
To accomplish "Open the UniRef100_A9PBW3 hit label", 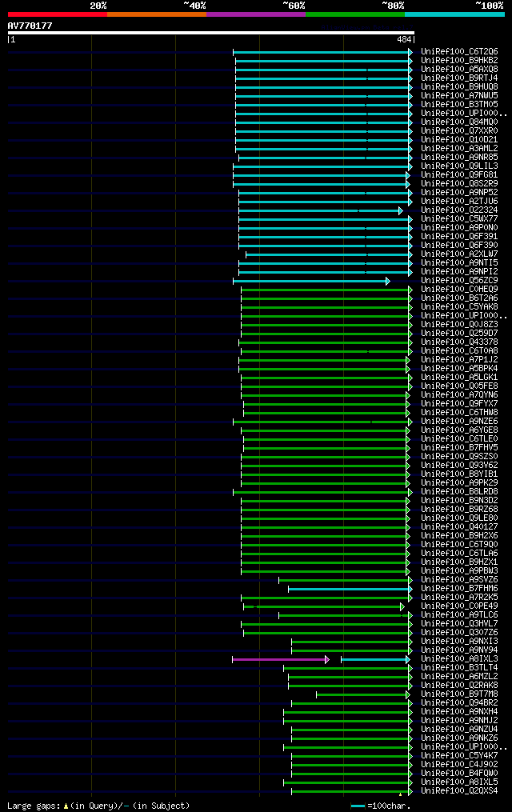I will (x=459, y=571).
